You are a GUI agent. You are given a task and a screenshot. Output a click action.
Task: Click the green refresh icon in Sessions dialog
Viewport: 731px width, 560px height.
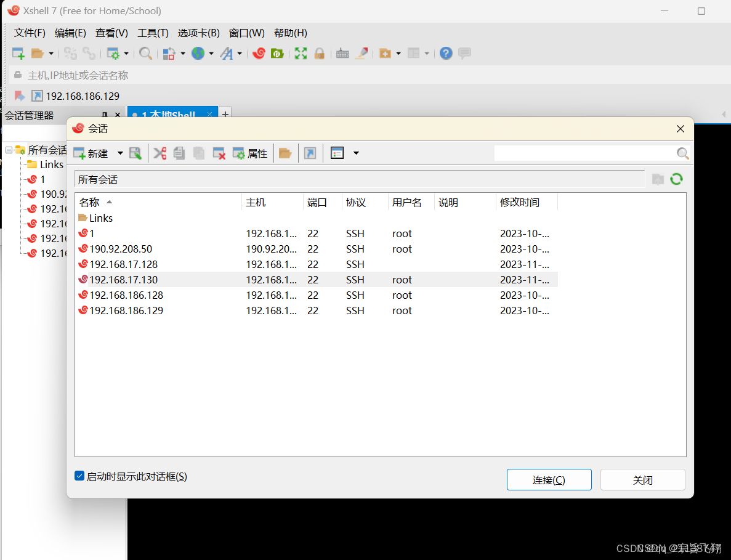coord(676,179)
